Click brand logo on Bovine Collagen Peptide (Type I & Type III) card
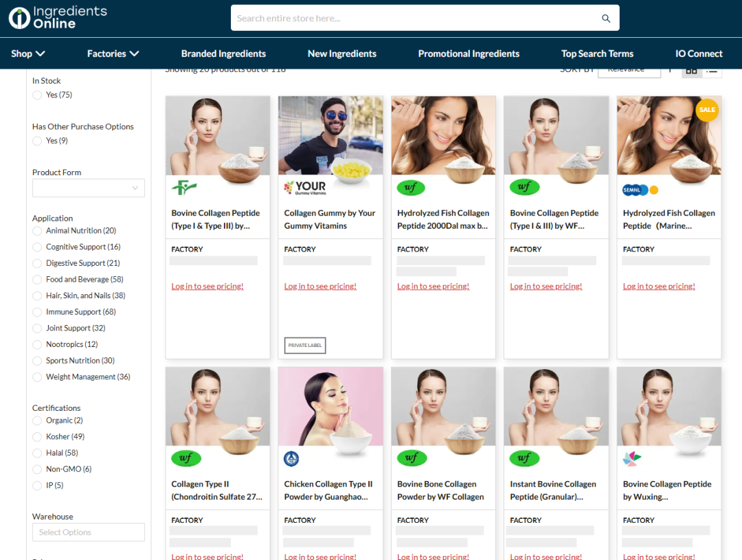742x560 pixels. coord(184,188)
